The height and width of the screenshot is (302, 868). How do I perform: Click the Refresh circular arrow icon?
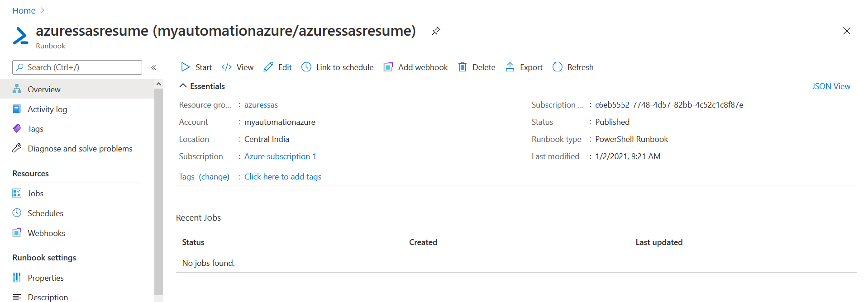pyautogui.click(x=558, y=67)
